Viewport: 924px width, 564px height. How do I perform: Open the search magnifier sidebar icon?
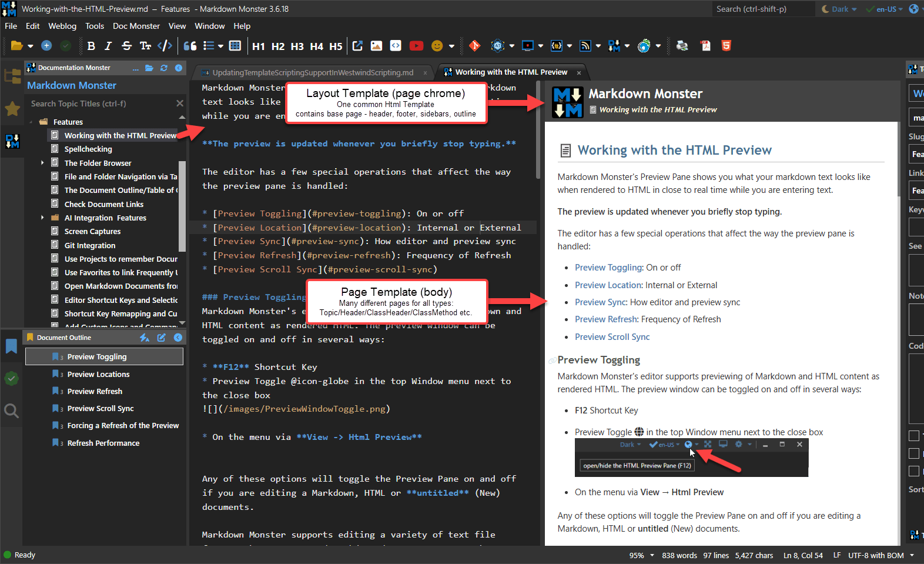click(x=11, y=411)
